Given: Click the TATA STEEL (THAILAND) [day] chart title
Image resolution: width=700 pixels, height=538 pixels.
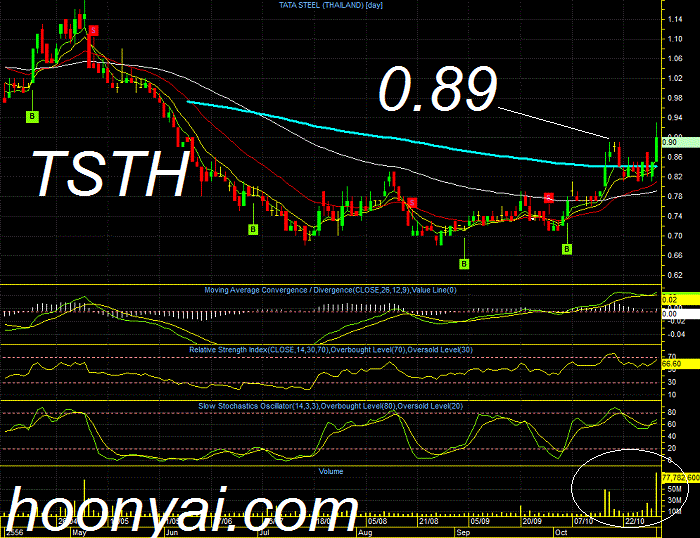Looking at the screenshot, I should [x=331, y=5].
